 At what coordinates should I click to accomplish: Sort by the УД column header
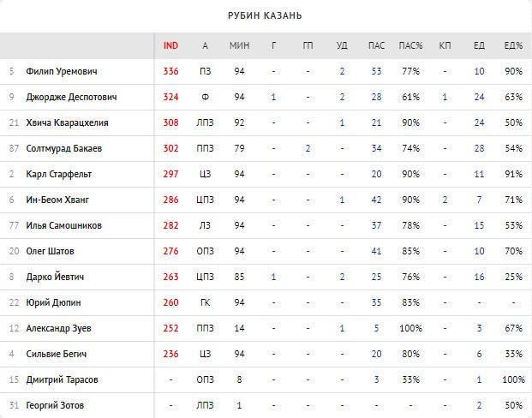coord(342,45)
